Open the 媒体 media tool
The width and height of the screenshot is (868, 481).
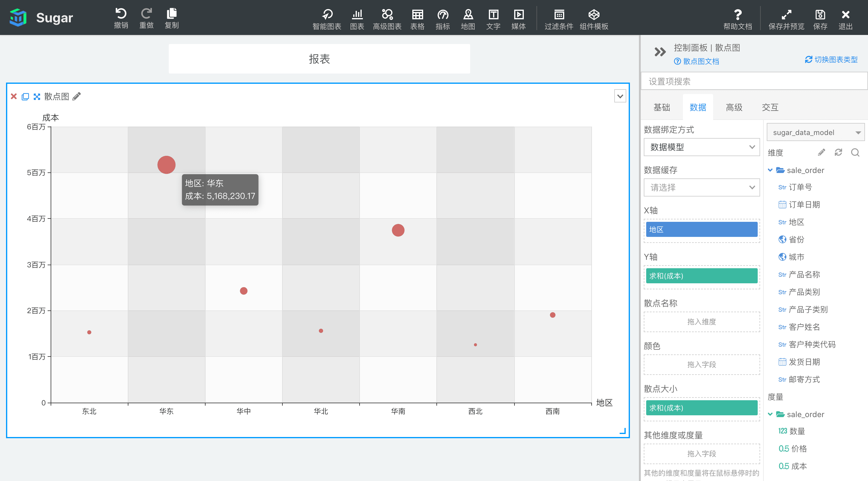(519, 19)
